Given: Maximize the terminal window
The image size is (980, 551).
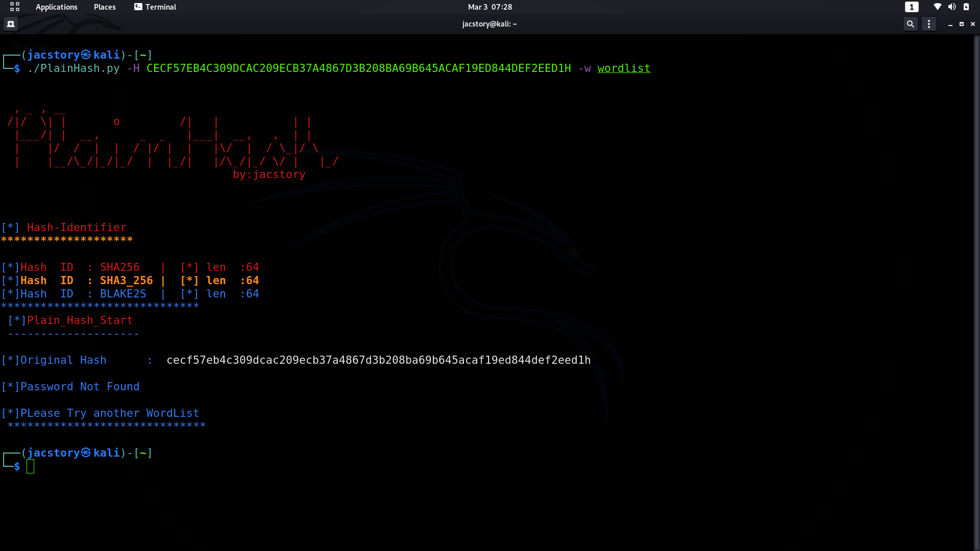Looking at the screenshot, I should pos(962,24).
